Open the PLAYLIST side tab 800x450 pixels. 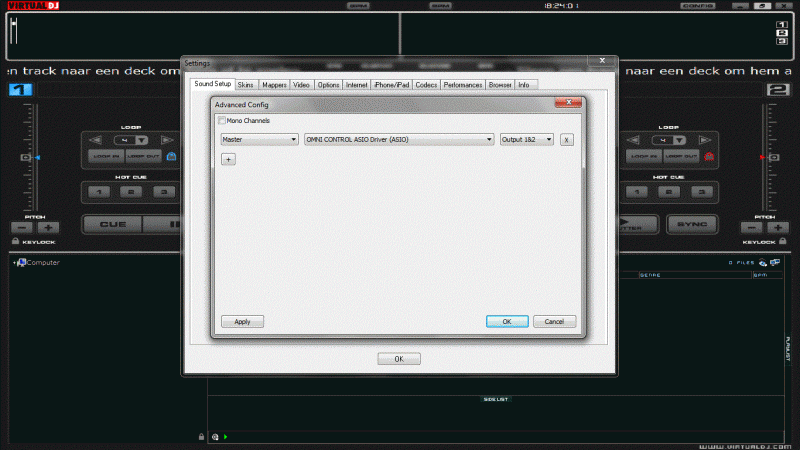[788, 349]
